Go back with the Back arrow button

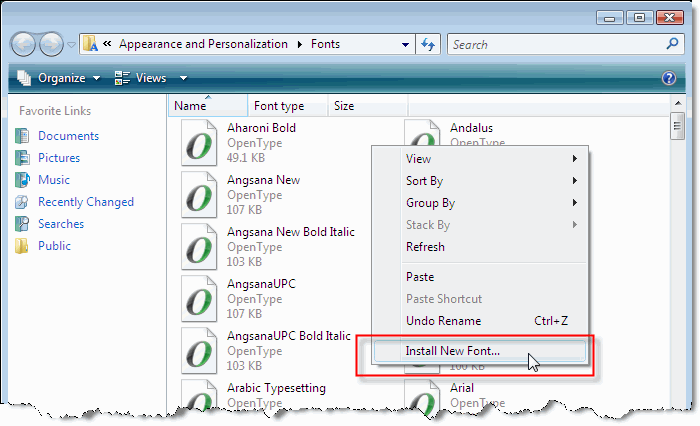(x=24, y=45)
